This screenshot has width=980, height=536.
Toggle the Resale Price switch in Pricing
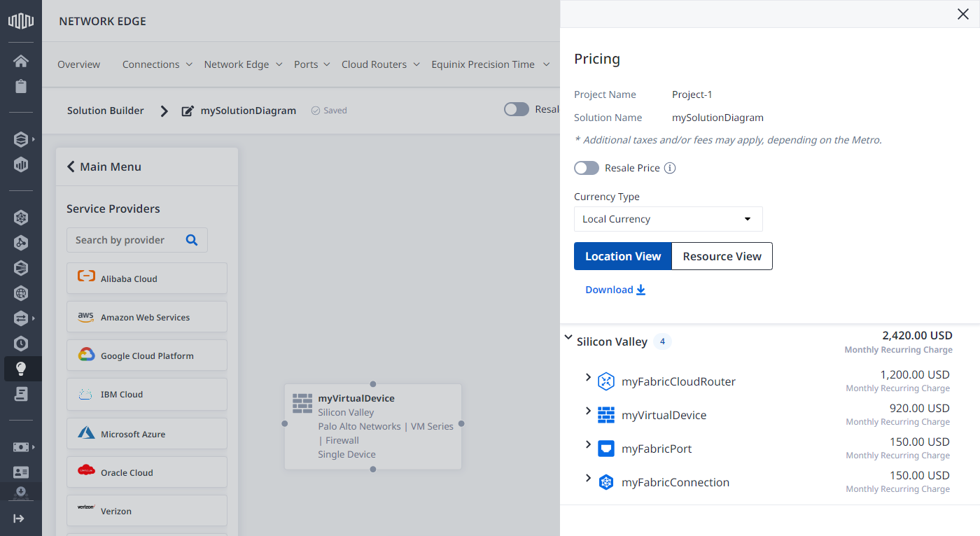(587, 168)
